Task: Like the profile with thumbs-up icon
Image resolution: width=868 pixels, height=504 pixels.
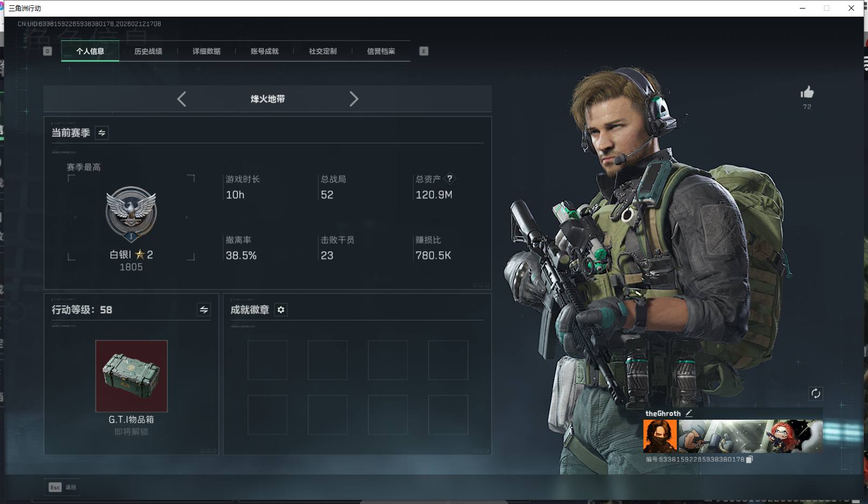Action: coord(807,92)
